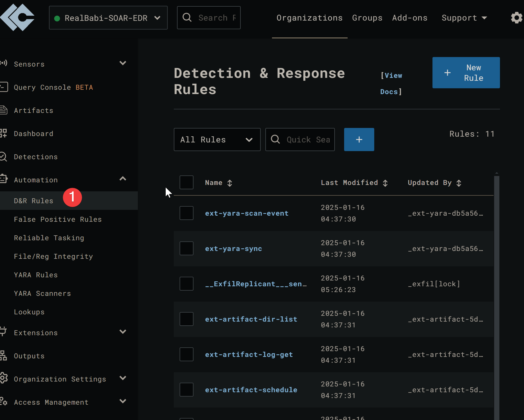Image resolution: width=524 pixels, height=420 pixels.
Task: Open the ext-yara-scan-event rule
Action: [x=247, y=213]
